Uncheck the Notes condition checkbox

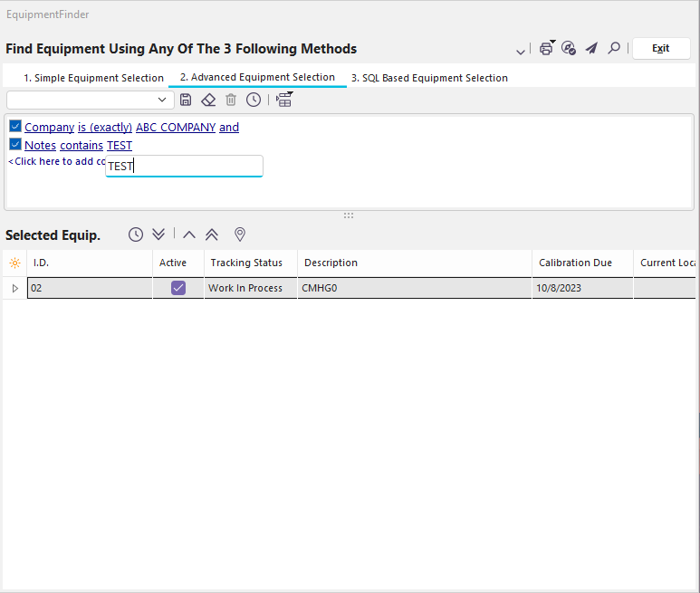(15, 145)
